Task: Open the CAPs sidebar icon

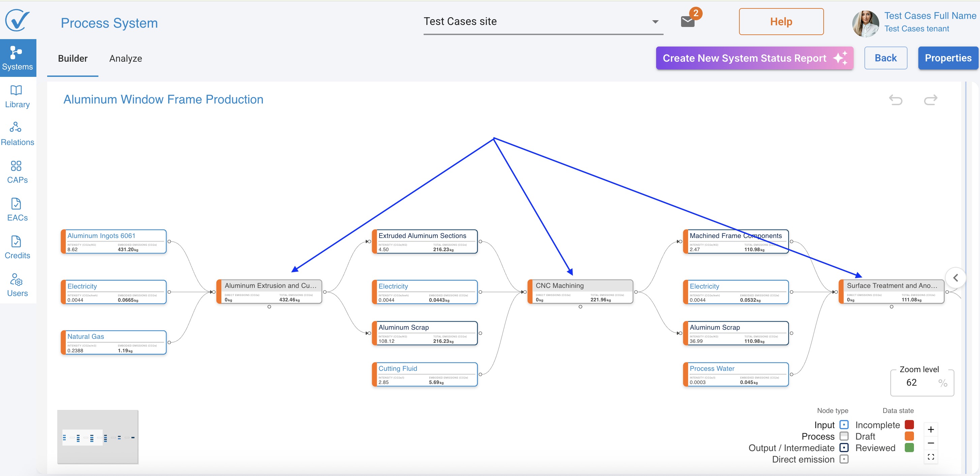Action: [17, 172]
